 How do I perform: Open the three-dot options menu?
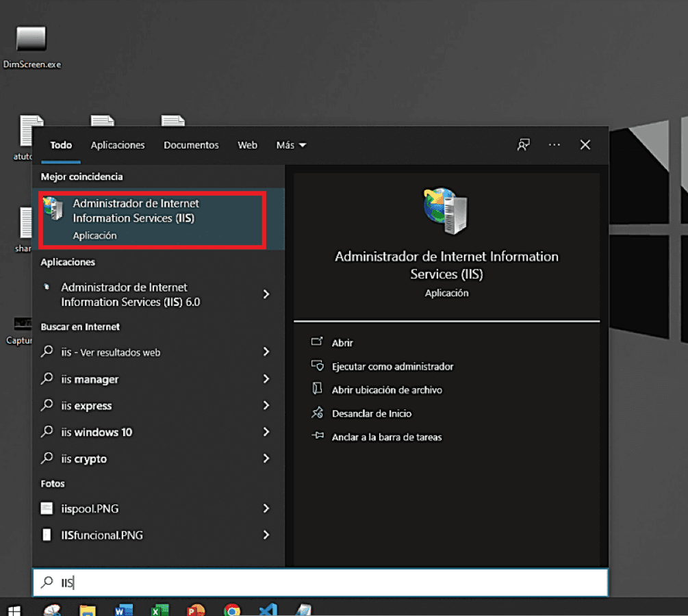tap(555, 145)
